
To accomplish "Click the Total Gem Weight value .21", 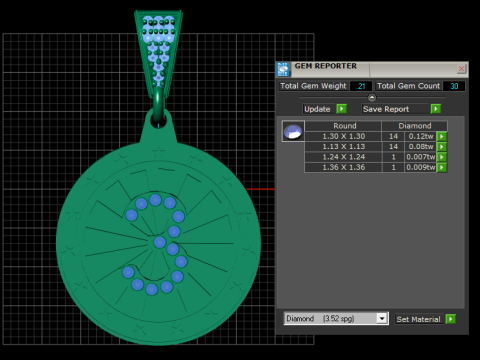I will coord(361,86).
